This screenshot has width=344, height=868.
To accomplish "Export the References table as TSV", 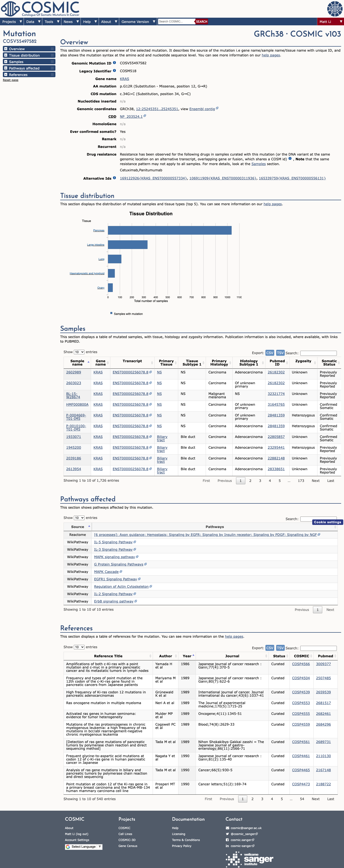I will [280, 648].
